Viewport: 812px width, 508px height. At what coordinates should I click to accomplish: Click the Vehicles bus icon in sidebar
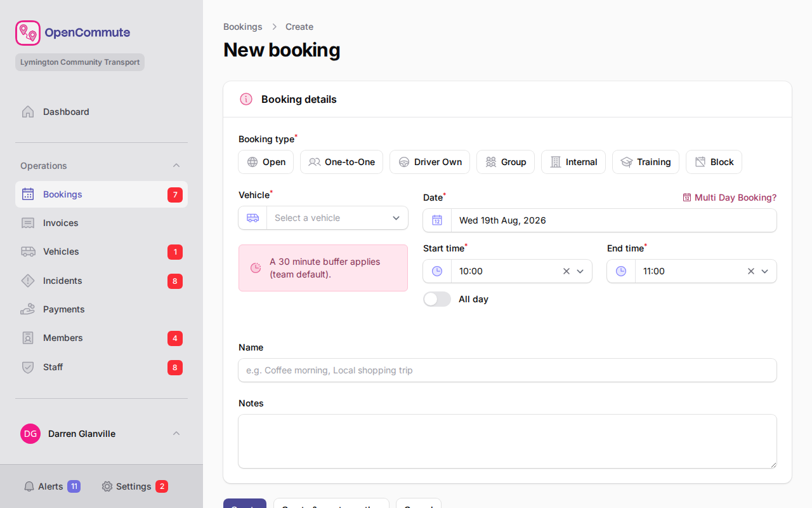[28, 251]
